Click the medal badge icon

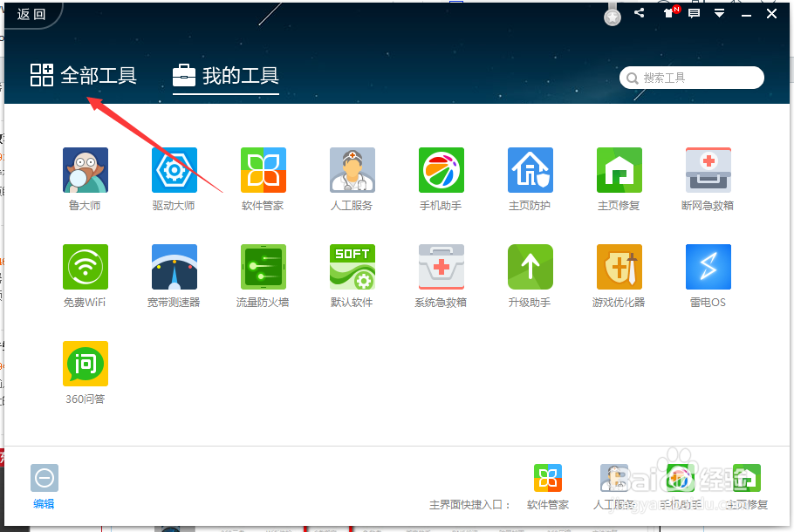pyautogui.click(x=613, y=15)
